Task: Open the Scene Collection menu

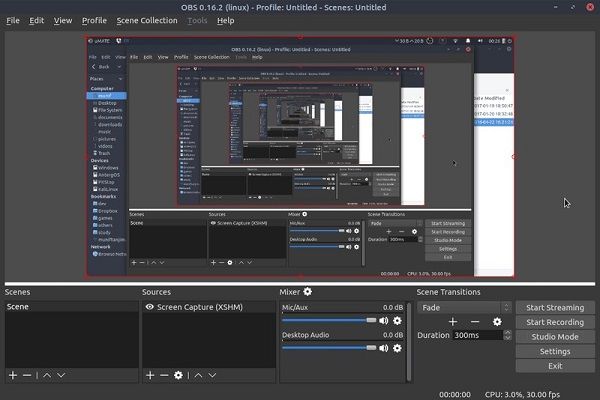Action: pyautogui.click(x=147, y=21)
